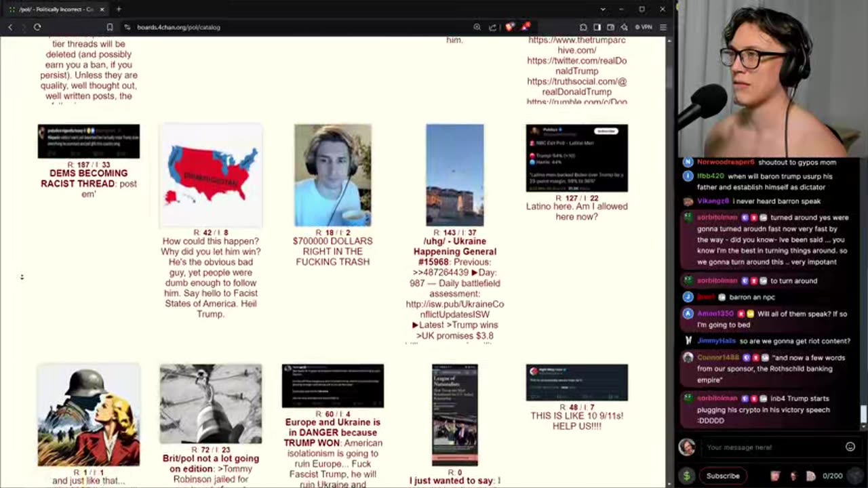Click the isw.pub/UkraineConflictUpdatesISW link
Viewport: 868px width, 488px height.
[454, 310]
